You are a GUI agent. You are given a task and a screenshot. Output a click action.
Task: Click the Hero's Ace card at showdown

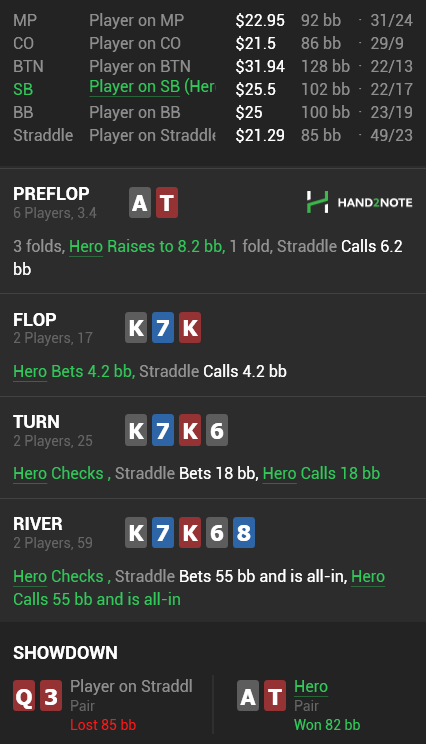248,696
